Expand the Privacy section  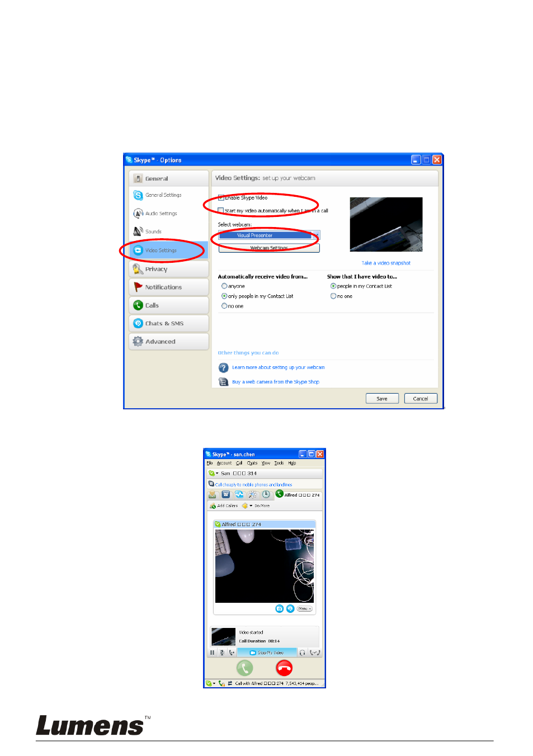point(169,269)
